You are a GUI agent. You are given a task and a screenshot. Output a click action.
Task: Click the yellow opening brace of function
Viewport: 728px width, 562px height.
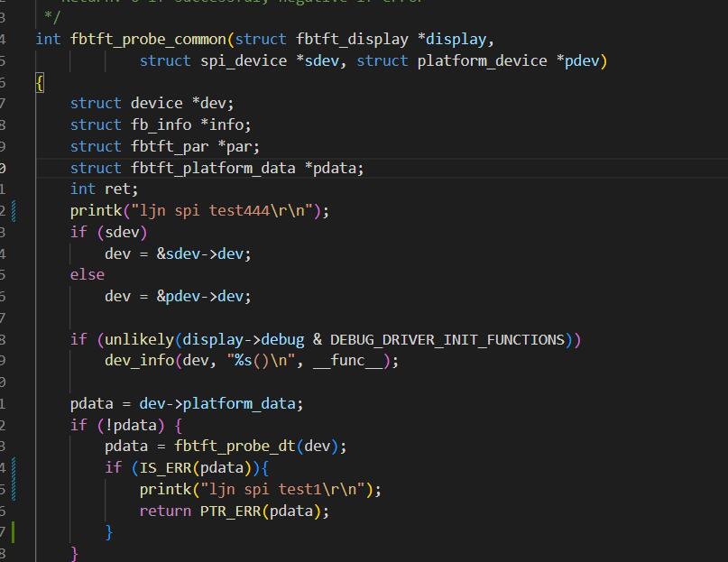40,82
